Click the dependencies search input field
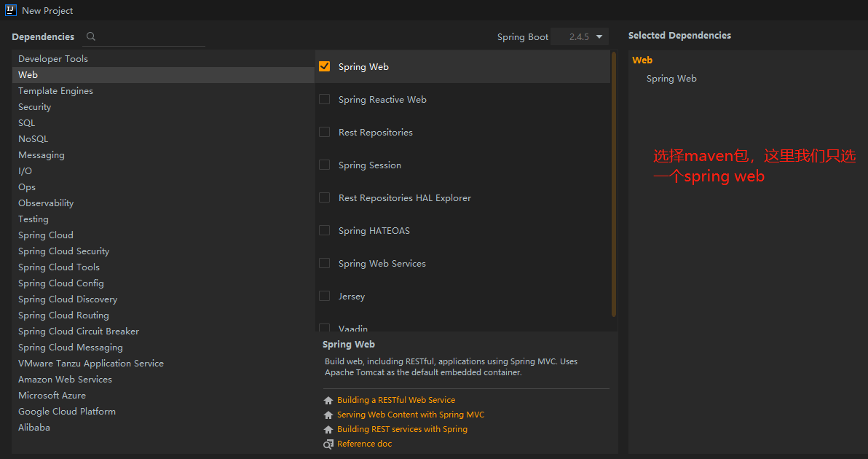This screenshot has width=868, height=459. (149, 36)
